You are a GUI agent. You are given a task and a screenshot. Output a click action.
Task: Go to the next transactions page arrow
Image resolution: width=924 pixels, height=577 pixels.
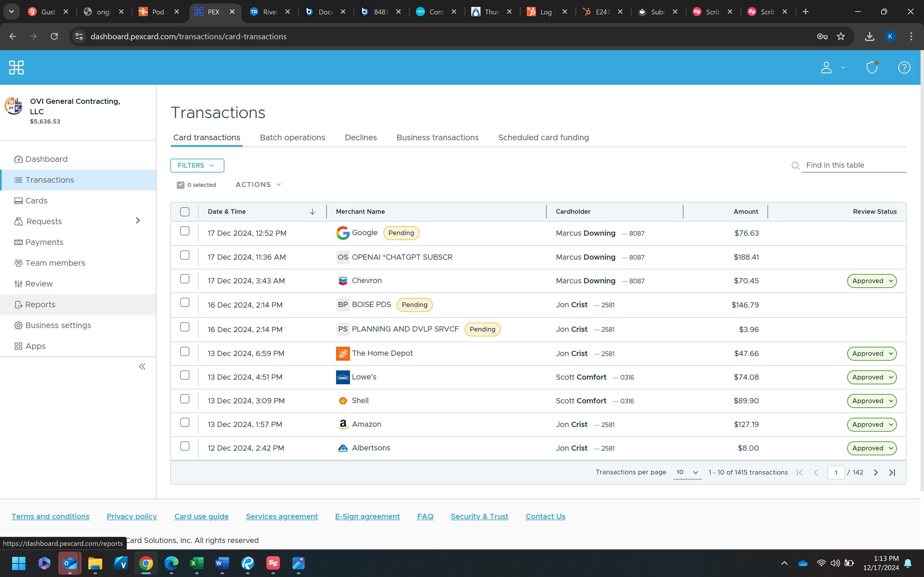[875, 473]
